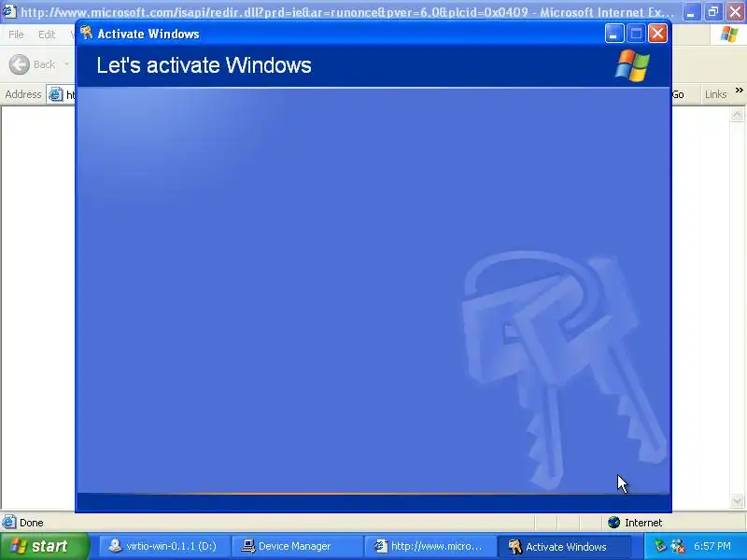Click the Internet Explorer throbber Windows logo
Image resolution: width=747 pixels, height=560 pixels.
click(729, 35)
